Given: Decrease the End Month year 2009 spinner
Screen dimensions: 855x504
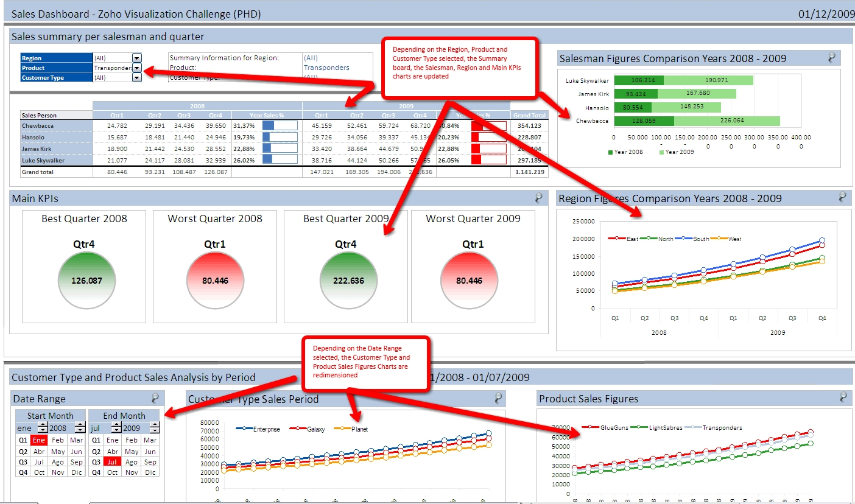Looking at the screenshot, I should point(154,431).
